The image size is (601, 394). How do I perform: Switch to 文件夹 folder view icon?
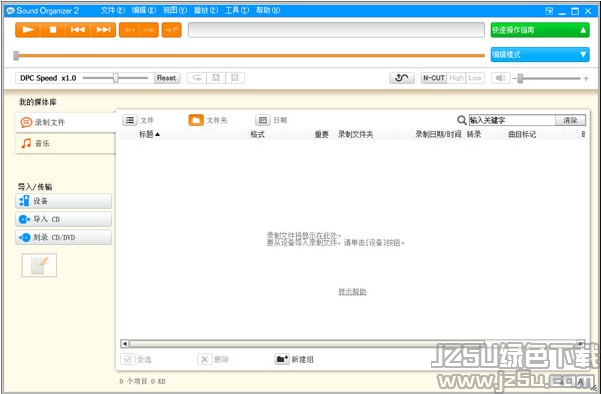point(196,120)
